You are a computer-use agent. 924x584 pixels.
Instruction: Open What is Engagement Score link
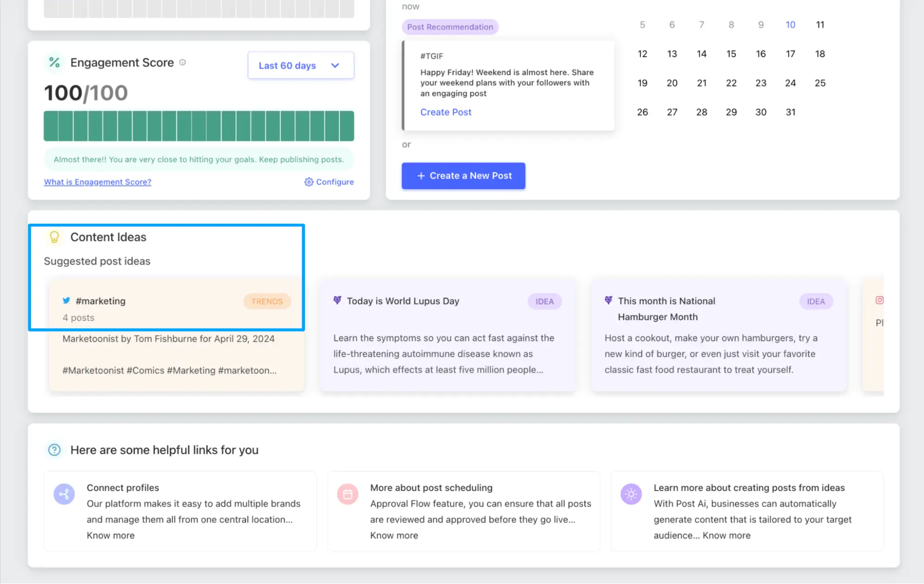(98, 182)
